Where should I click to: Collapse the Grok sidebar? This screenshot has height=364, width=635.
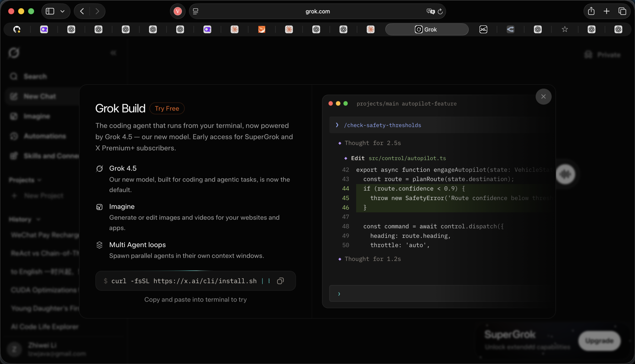click(114, 53)
